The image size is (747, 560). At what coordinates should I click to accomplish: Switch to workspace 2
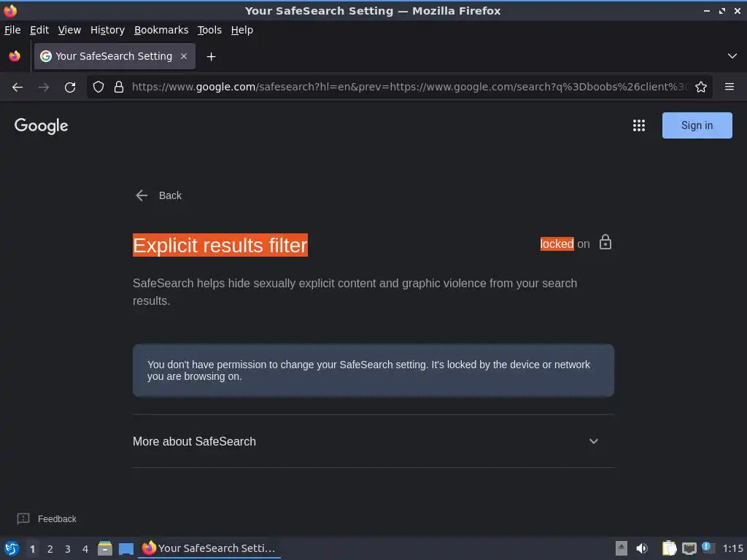pyautogui.click(x=50, y=549)
